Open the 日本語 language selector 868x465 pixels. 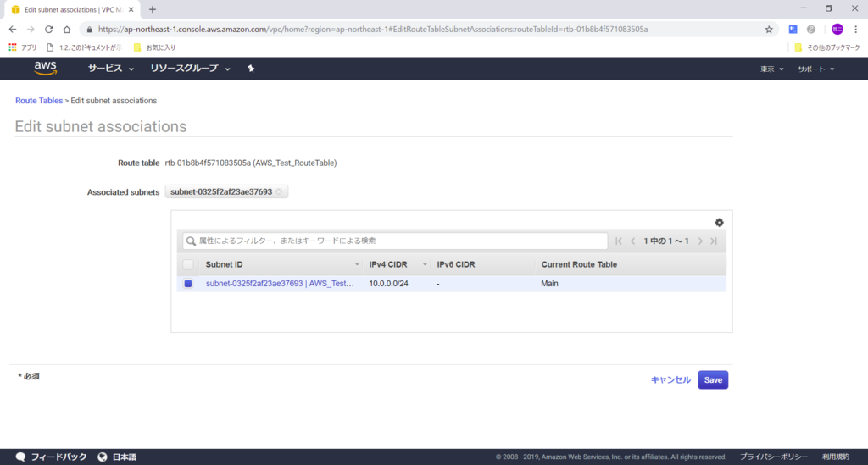coord(117,457)
